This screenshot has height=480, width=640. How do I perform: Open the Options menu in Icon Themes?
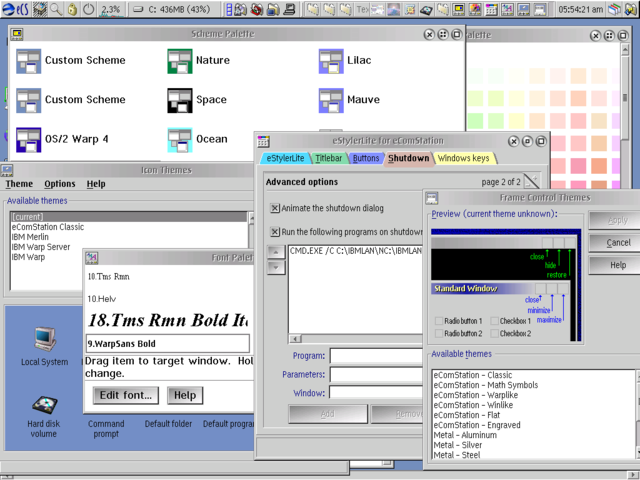coord(59,184)
